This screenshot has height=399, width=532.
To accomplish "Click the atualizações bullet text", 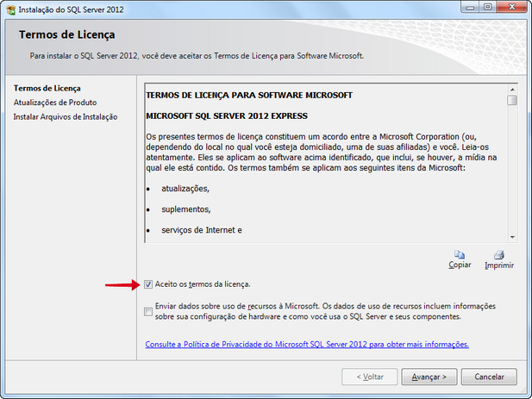I will pyautogui.click(x=185, y=189).
